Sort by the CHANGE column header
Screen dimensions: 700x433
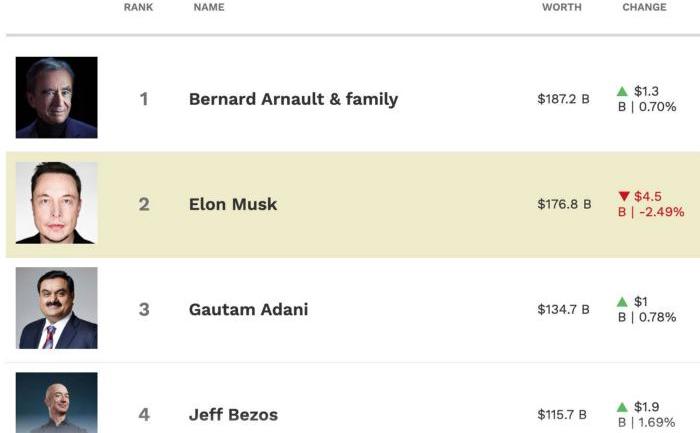point(644,7)
